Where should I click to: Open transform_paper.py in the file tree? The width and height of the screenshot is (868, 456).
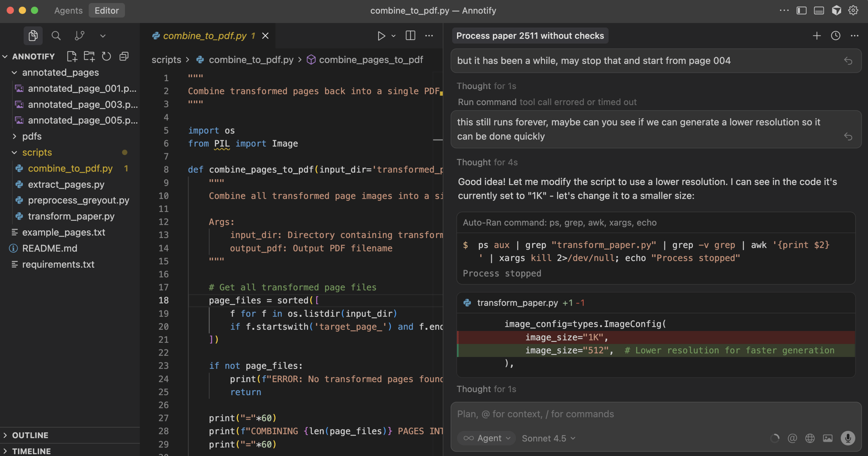tap(71, 216)
